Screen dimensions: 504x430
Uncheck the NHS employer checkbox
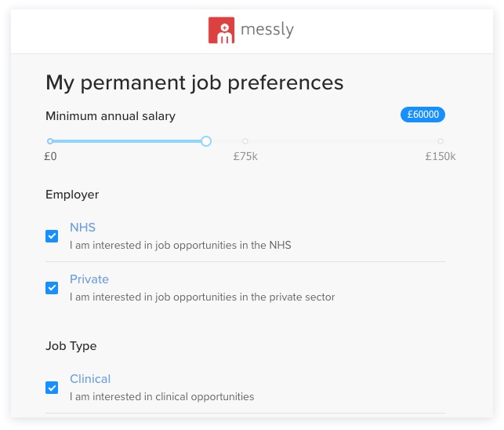pyautogui.click(x=52, y=236)
